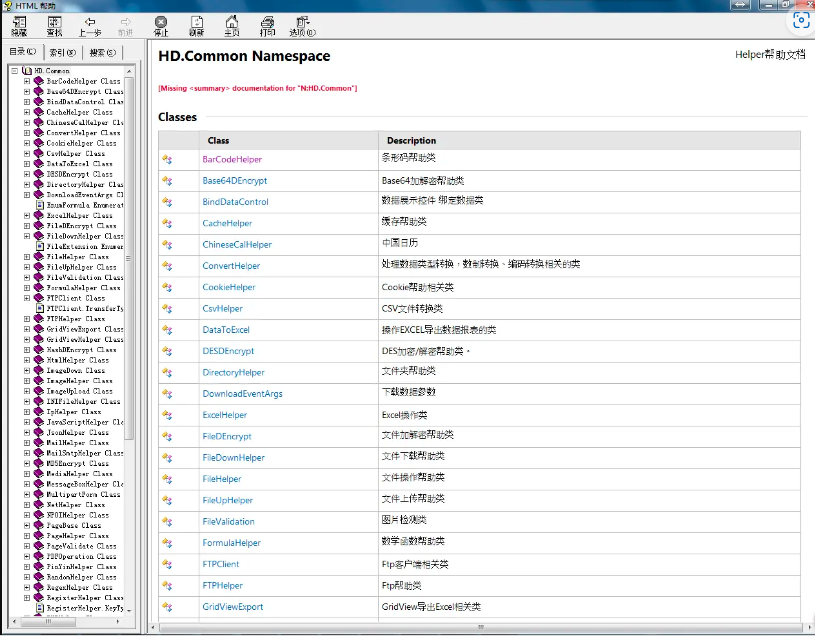This screenshot has height=636, width=815.
Task: Open the BarCodeHelper class link
Action: coord(232,159)
